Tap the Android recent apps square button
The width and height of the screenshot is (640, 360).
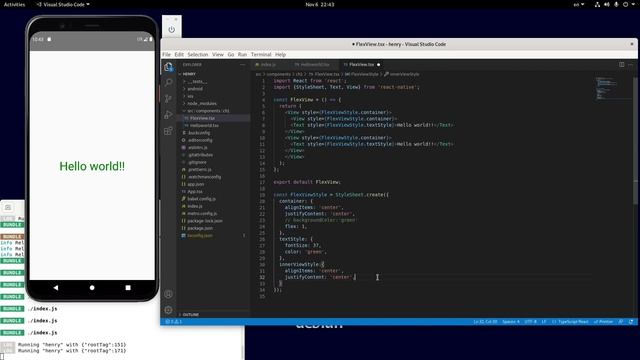coord(128,288)
